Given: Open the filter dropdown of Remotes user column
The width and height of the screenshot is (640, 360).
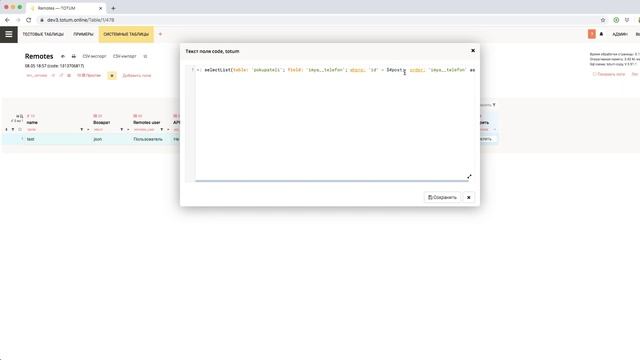Looking at the screenshot, I should [162, 130].
